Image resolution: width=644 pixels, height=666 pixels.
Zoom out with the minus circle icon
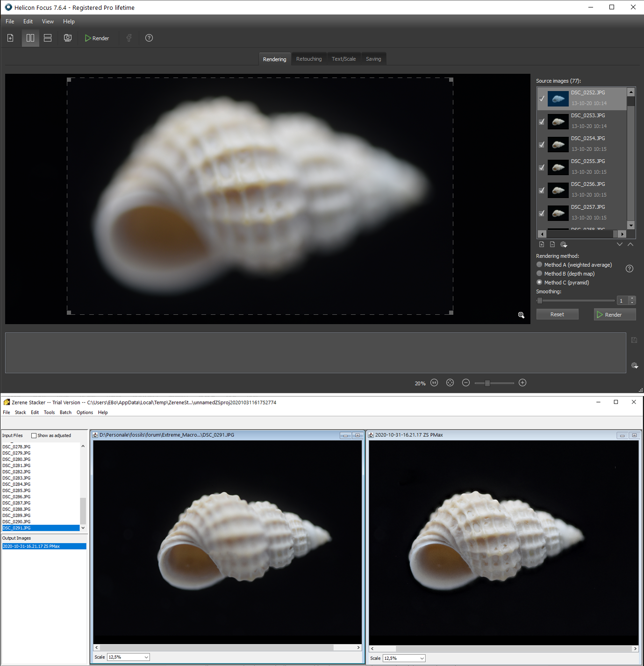[x=466, y=383]
